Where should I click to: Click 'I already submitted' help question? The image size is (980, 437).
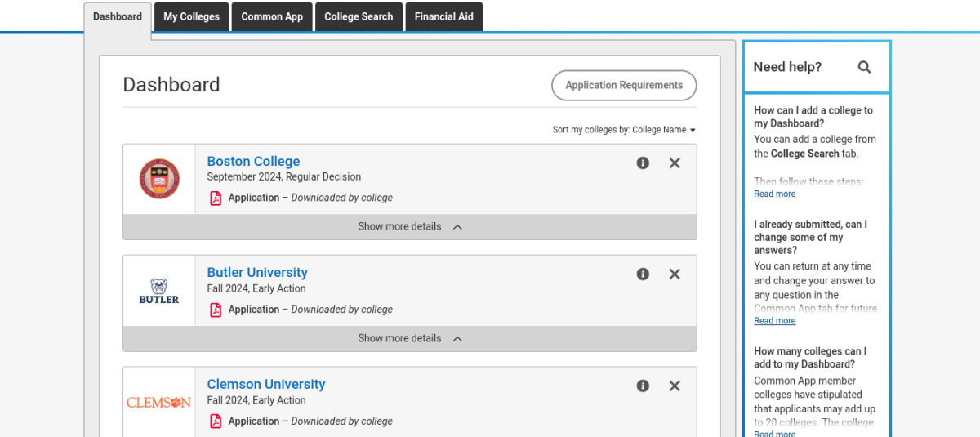(811, 237)
